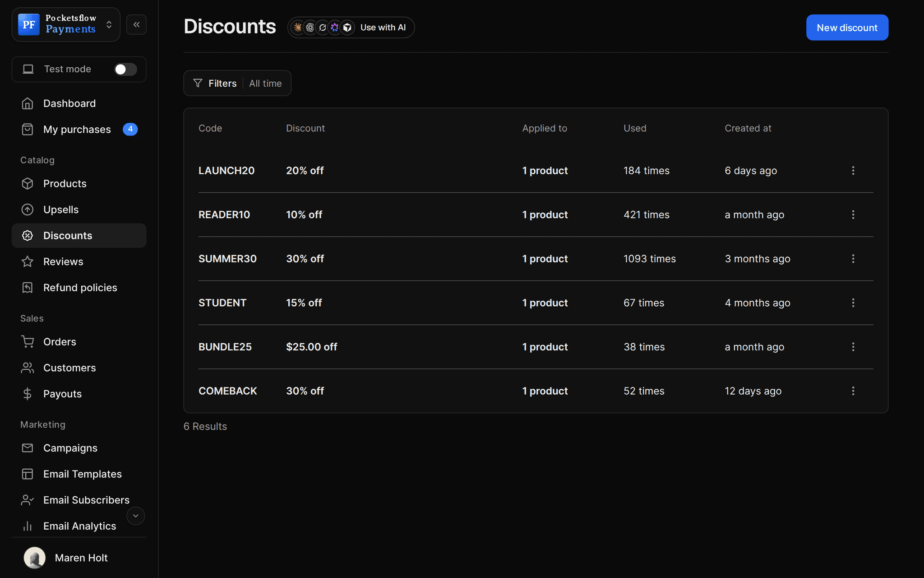Click Maren Holt's avatar
Screen dimensions: 924x578
click(35, 558)
